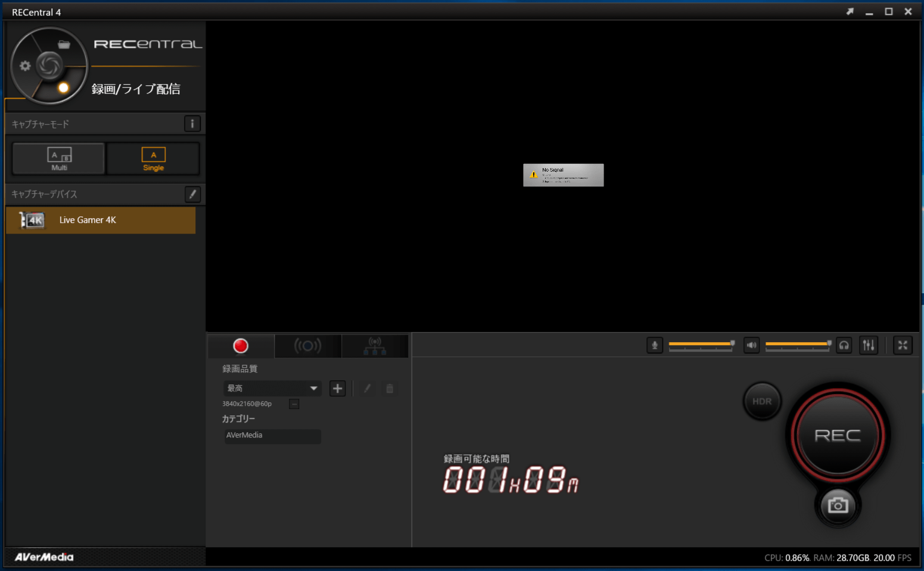Screen dimensions: 924x571
Task: Switch to Multi capture mode
Action: [58, 159]
